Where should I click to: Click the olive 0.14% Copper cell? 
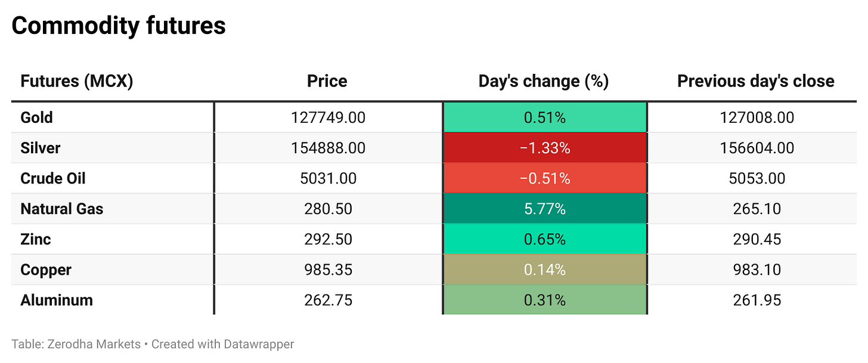544,269
